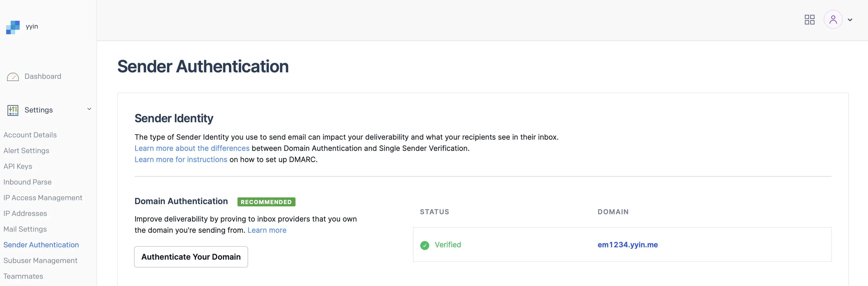Screen dimensions: 868x286
Task: Click the user profile avatar icon
Action: point(833,20)
